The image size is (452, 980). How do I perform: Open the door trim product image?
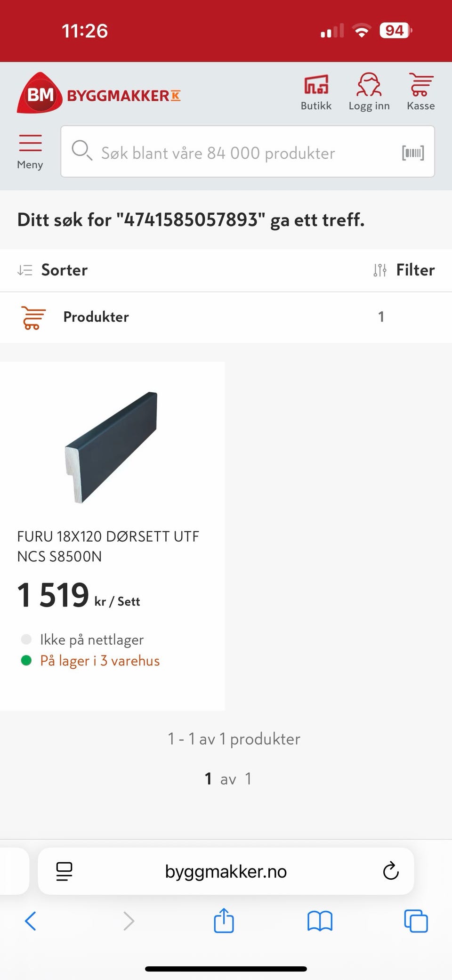coord(111,447)
